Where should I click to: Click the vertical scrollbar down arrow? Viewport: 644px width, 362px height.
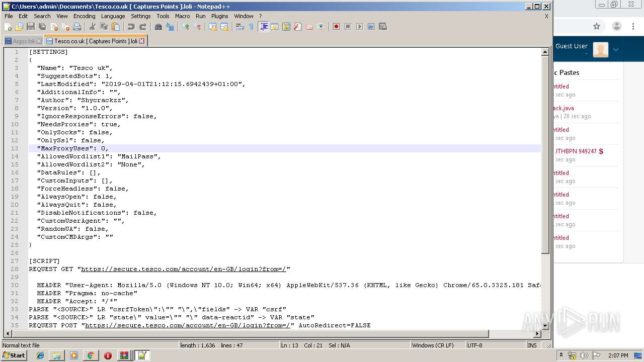[x=545, y=325]
